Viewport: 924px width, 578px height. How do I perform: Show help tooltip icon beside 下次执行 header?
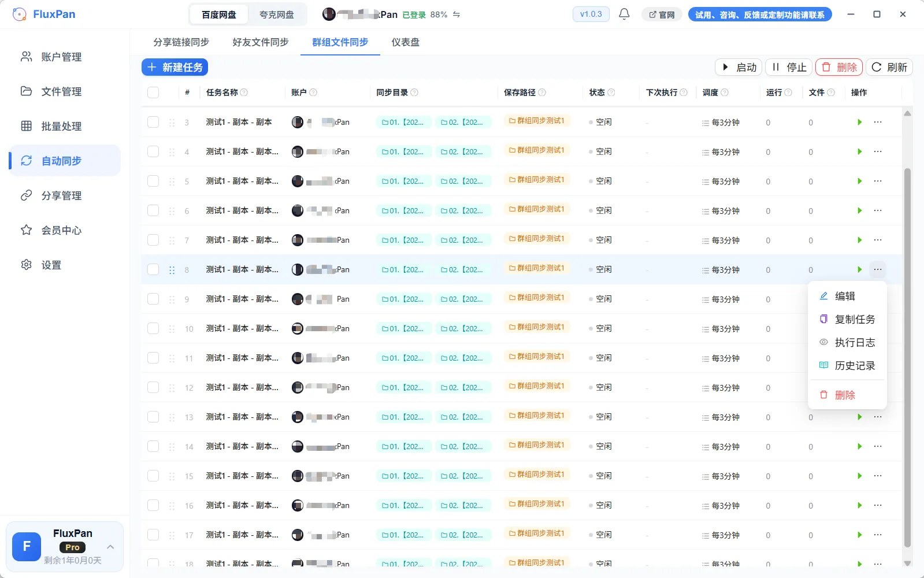pos(684,92)
